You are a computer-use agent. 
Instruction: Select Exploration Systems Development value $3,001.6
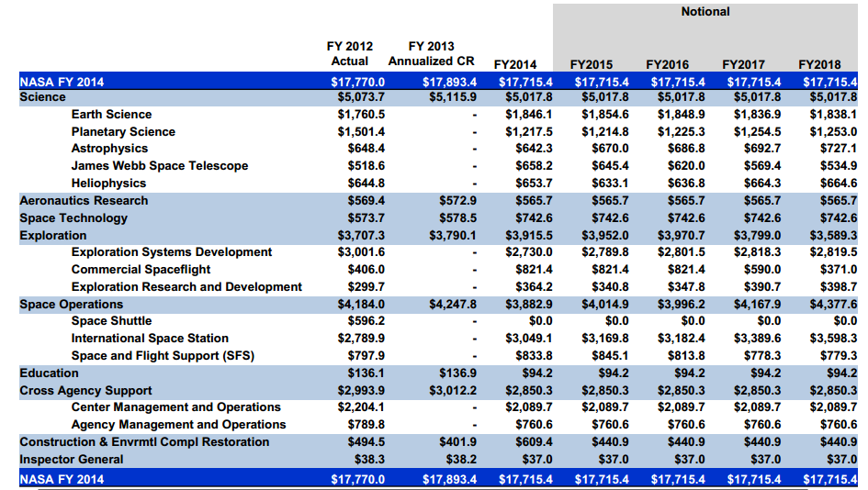(361, 252)
